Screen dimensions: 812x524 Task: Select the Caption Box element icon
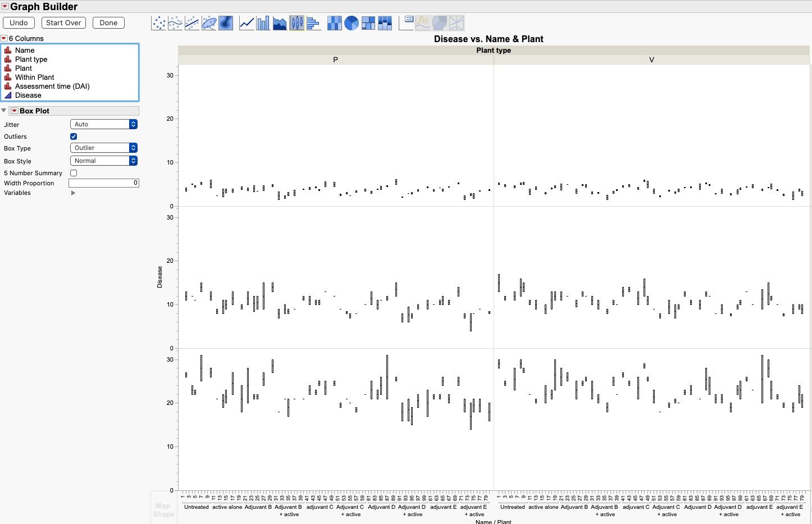pos(406,22)
